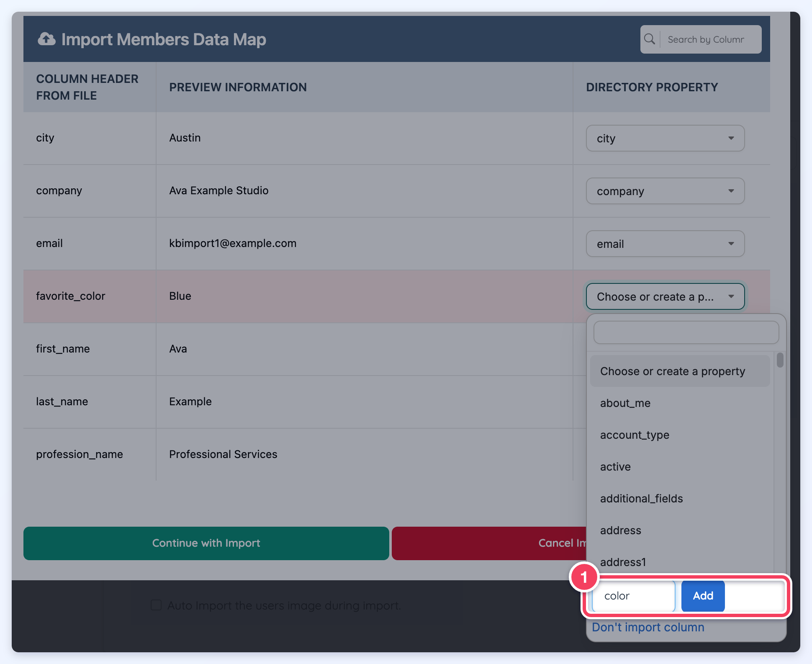Viewport: 812px width, 664px height.
Task: Choose additional_fields from the property list
Action: [x=680, y=499]
